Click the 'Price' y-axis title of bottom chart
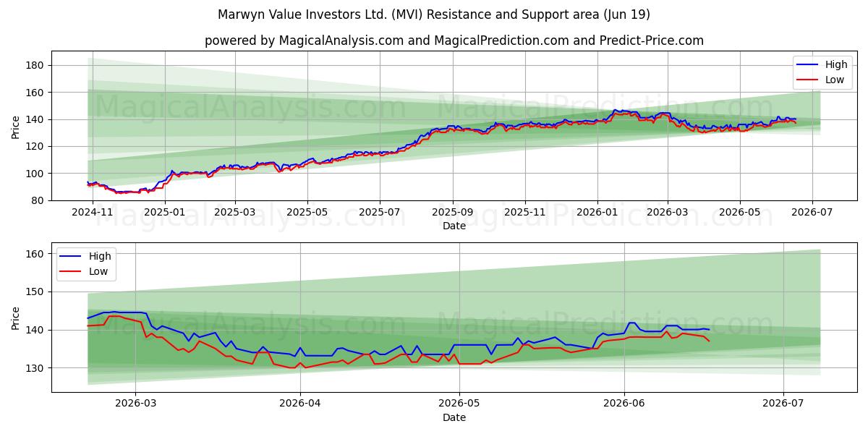 point(16,318)
